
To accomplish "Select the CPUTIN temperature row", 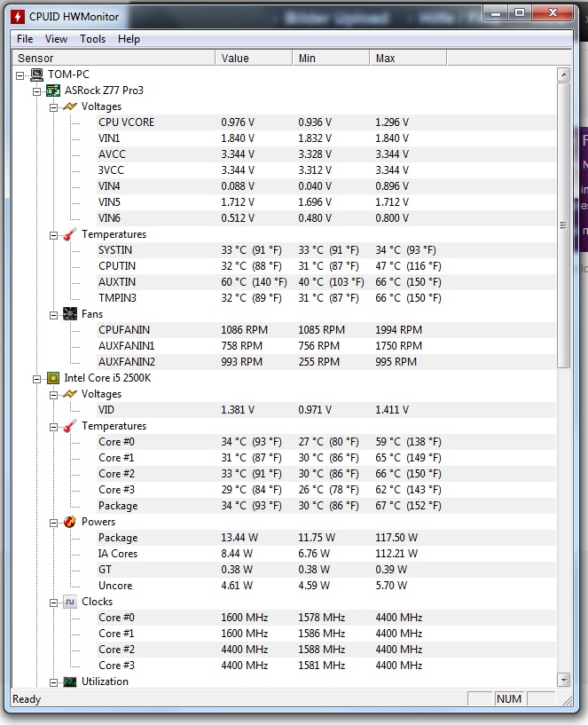I will click(x=325, y=266).
